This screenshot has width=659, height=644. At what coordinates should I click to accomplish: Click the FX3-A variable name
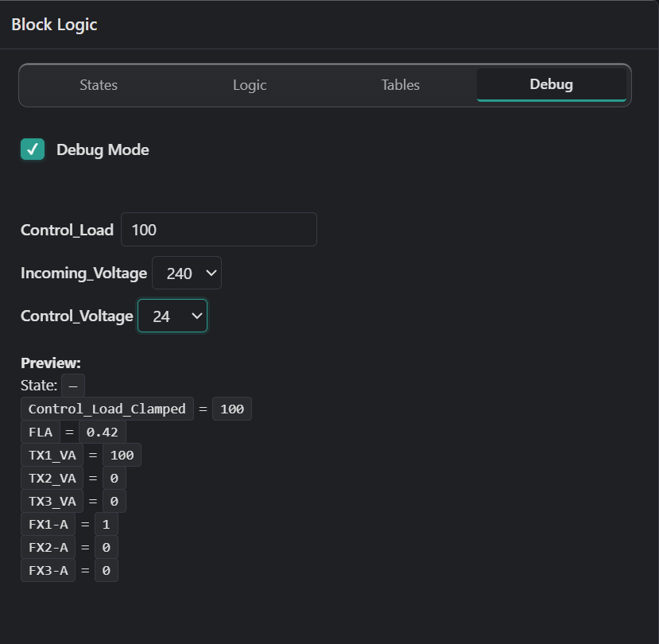tap(48, 570)
